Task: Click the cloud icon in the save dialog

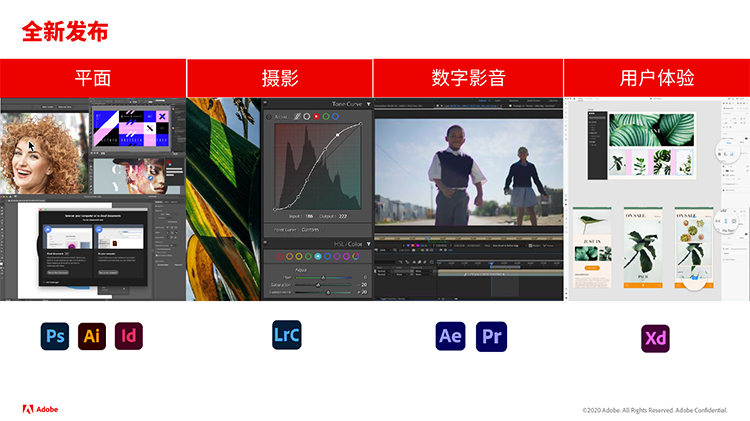Action: click(48, 230)
